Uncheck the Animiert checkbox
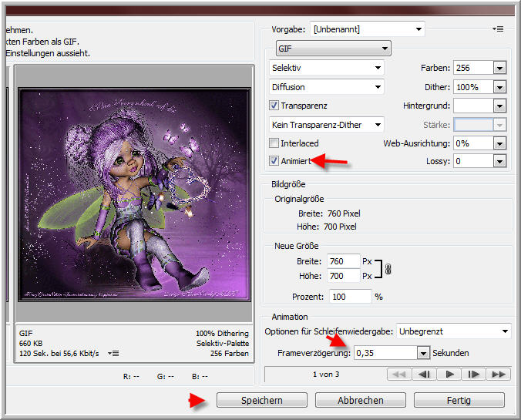This screenshot has width=521, height=420. pyautogui.click(x=274, y=161)
